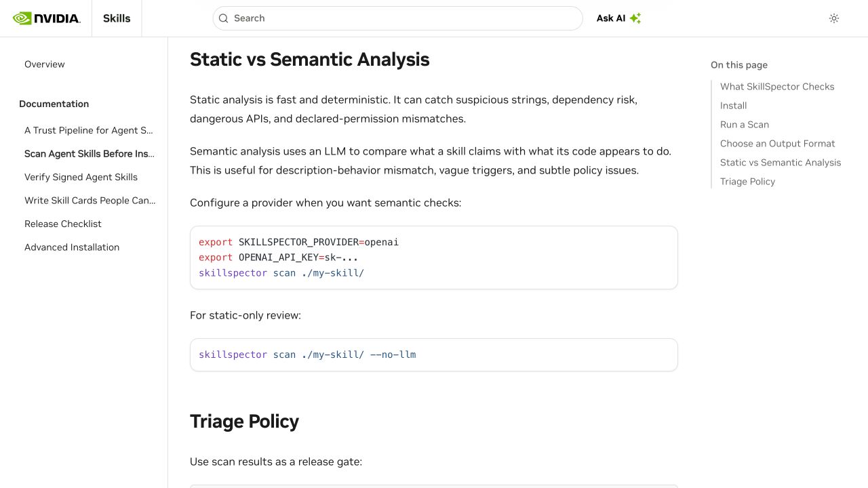Open the Skills header link
The height and width of the screenshot is (488, 868).
click(117, 18)
